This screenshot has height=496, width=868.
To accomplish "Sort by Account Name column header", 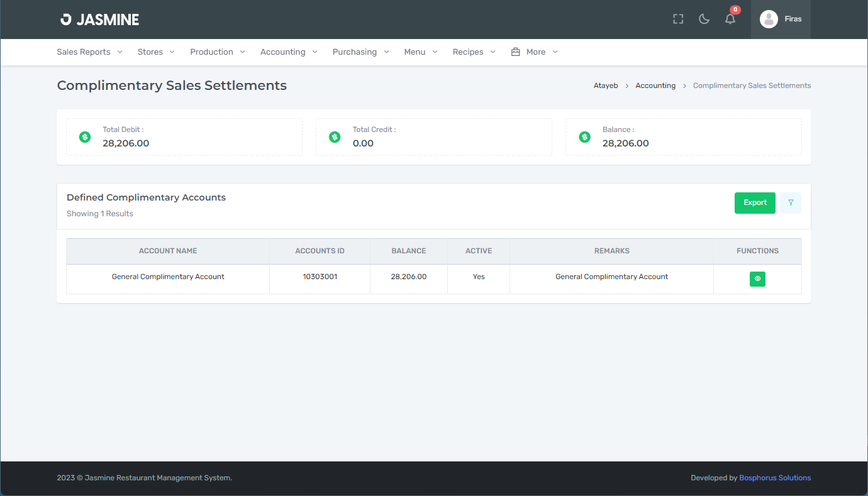I will point(168,251).
